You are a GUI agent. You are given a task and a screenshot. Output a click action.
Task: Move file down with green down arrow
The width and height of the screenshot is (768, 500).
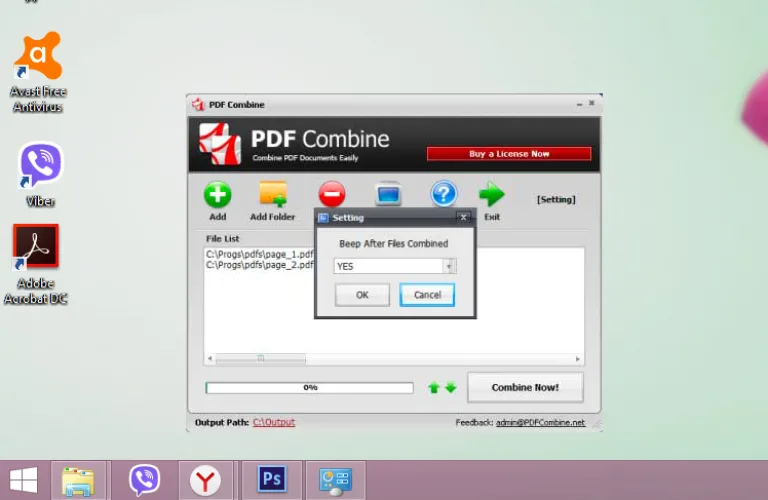click(x=451, y=388)
